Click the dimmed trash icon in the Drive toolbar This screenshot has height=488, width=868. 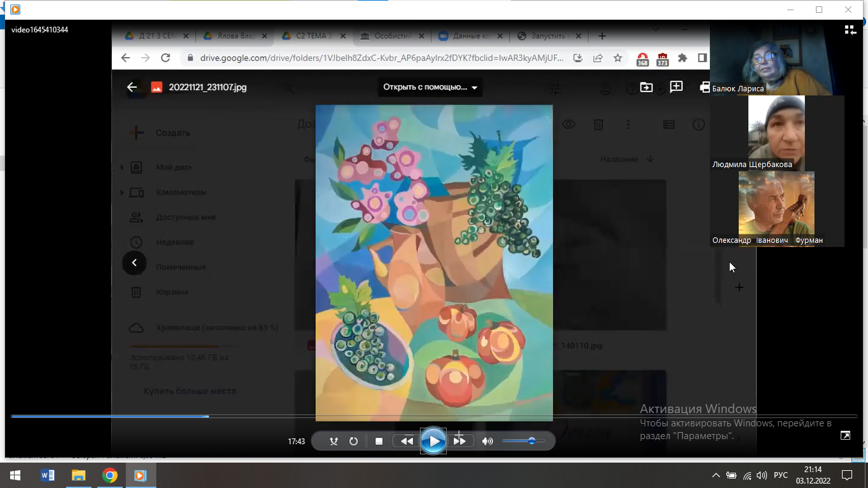(598, 125)
